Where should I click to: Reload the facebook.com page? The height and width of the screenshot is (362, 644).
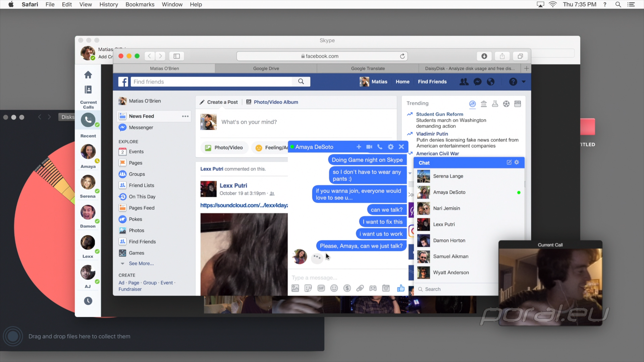click(x=402, y=56)
